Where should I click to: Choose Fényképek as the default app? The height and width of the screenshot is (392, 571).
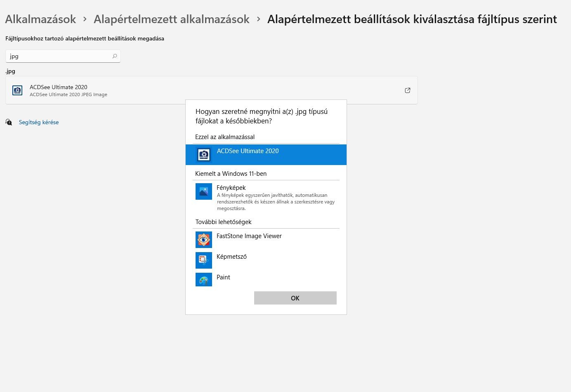(266, 198)
